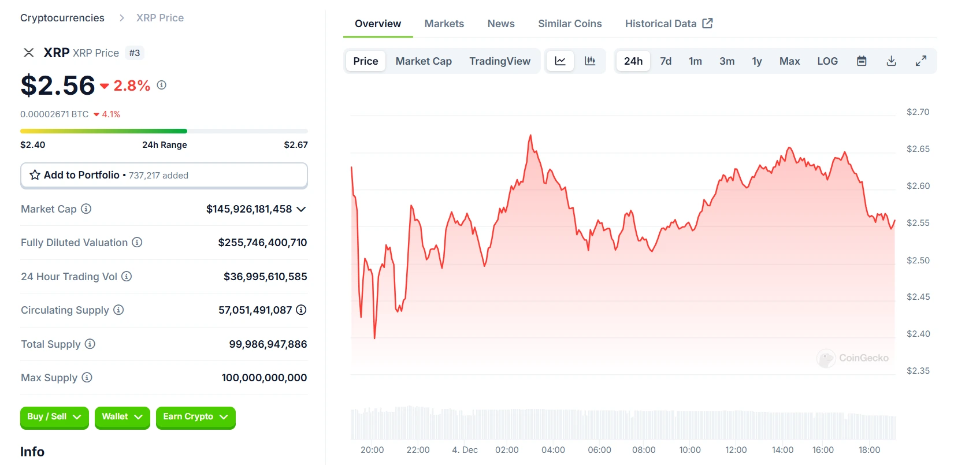The width and height of the screenshot is (980, 465).
Task: Select 1m time range
Action: click(695, 61)
